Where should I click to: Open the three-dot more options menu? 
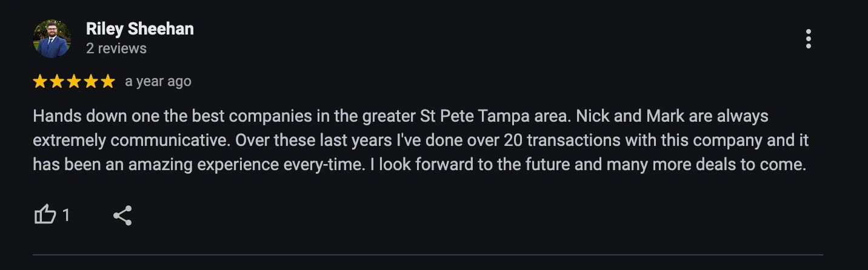[x=808, y=39]
